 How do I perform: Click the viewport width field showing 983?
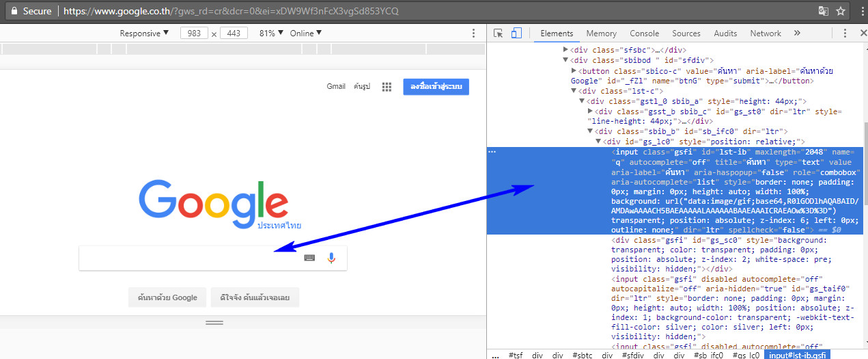click(x=194, y=33)
